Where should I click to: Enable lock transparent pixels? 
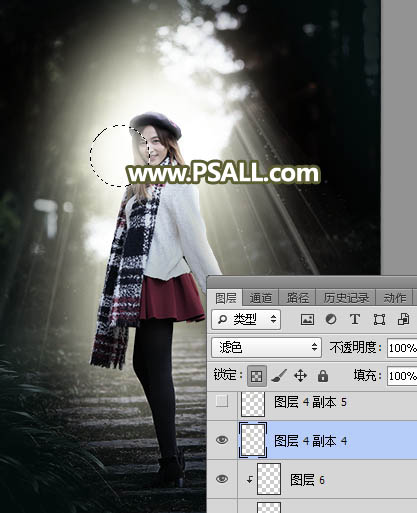(257, 376)
